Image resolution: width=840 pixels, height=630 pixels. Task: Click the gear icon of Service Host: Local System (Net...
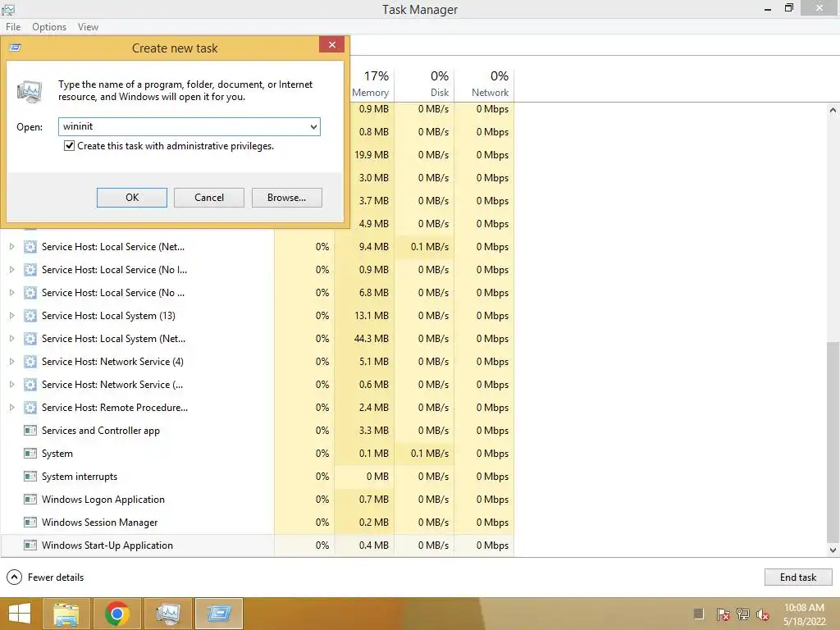[30, 339]
